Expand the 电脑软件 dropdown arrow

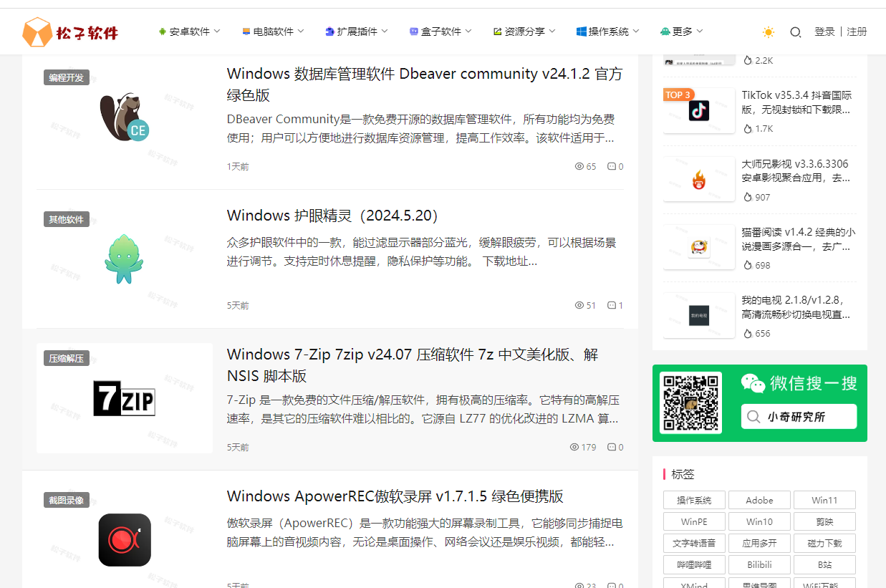(301, 31)
